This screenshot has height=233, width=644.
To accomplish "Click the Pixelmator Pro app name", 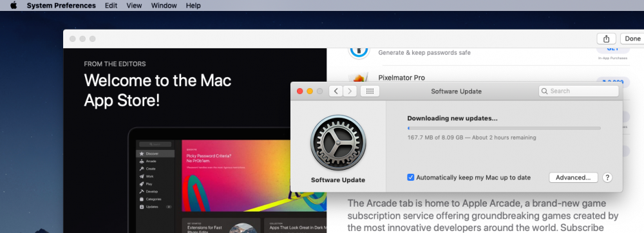I will [401, 77].
